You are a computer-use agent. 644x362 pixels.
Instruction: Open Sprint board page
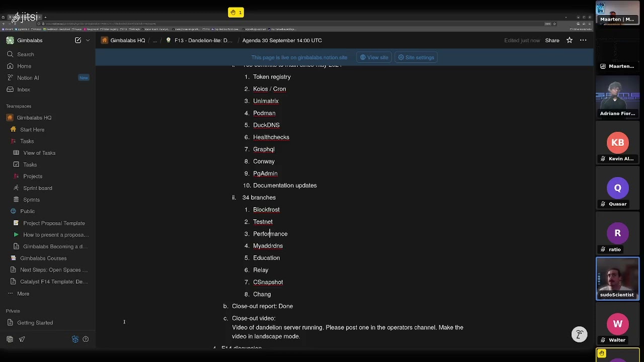coord(37,188)
